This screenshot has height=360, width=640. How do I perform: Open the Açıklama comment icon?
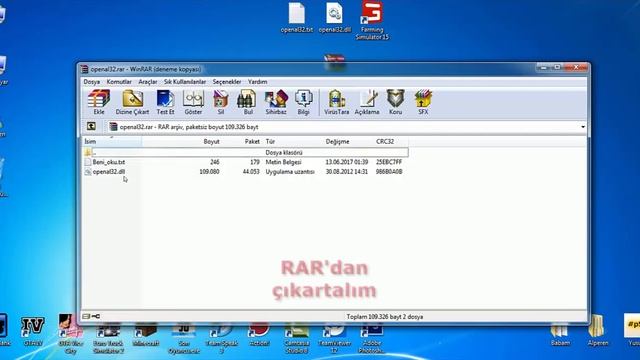pyautogui.click(x=367, y=102)
